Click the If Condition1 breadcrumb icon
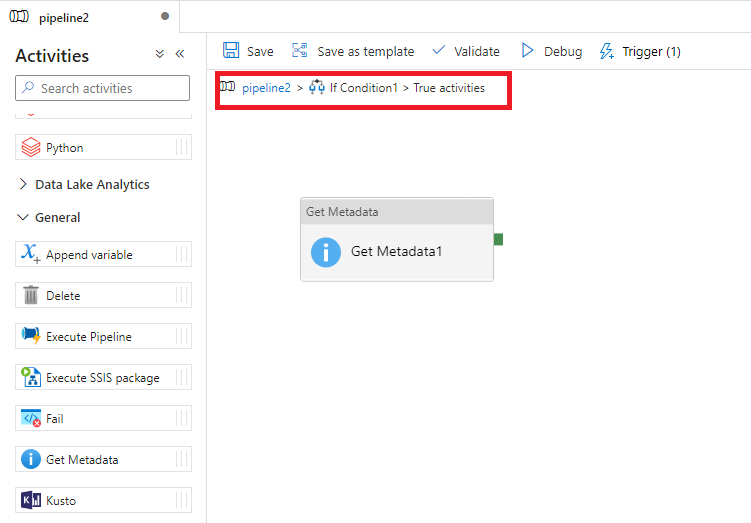This screenshot has width=751, height=523. [x=317, y=87]
